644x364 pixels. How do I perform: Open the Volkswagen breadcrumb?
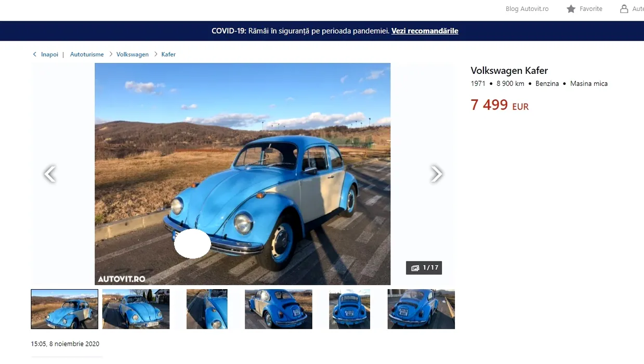133,54
